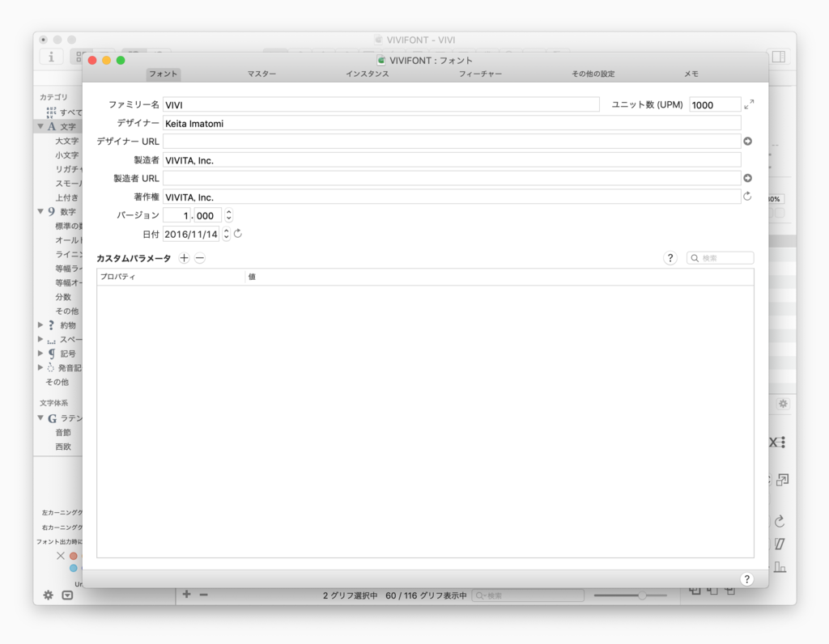Image resolution: width=829 pixels, height=644 pixels.
Task: Click the UPM scale arrows icon
Action: 749,104
